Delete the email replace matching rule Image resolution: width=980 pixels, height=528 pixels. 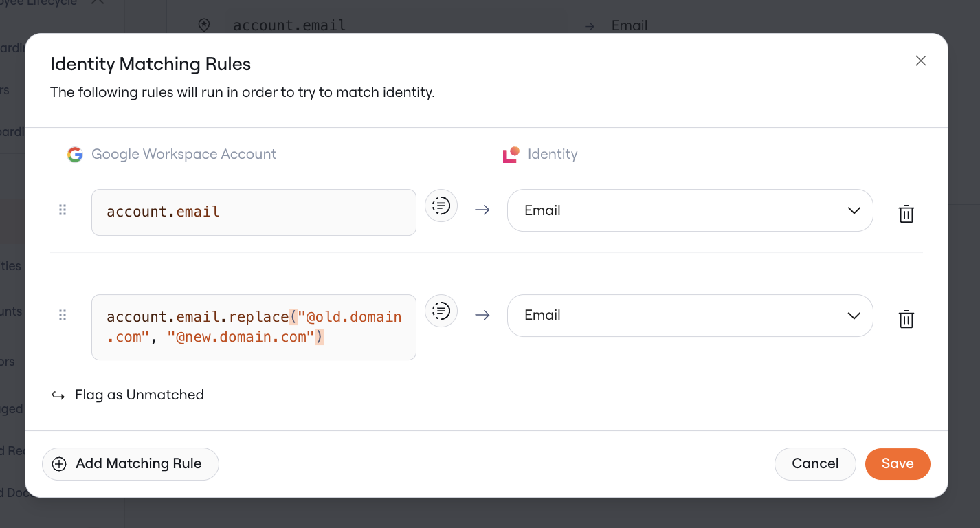[906, 319]
